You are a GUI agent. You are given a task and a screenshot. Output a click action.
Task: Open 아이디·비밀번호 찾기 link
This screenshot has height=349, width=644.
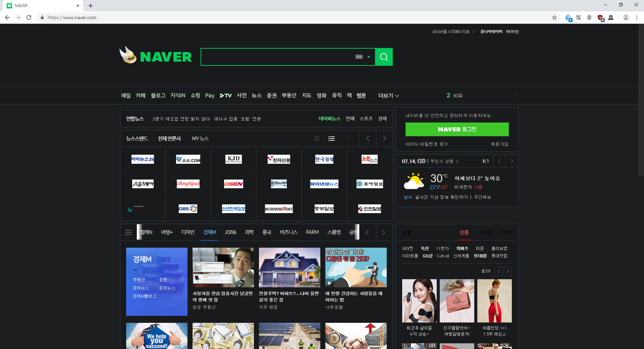[427, 144]
